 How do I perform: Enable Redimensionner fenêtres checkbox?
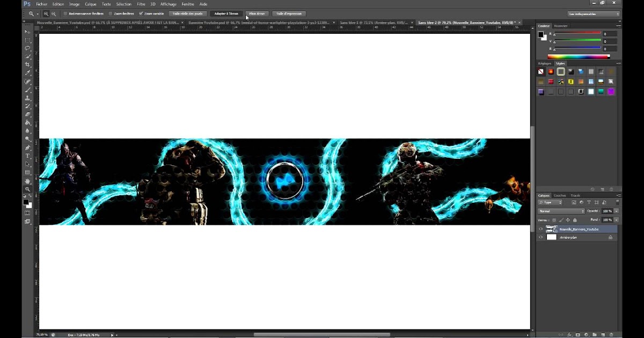(x=65, y=13)
